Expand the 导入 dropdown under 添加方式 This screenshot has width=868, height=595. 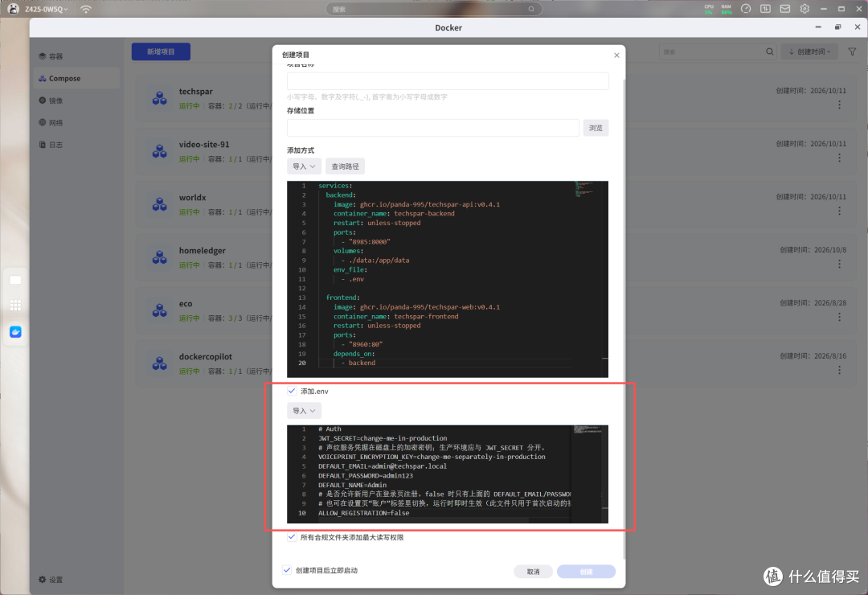point(304,166)
